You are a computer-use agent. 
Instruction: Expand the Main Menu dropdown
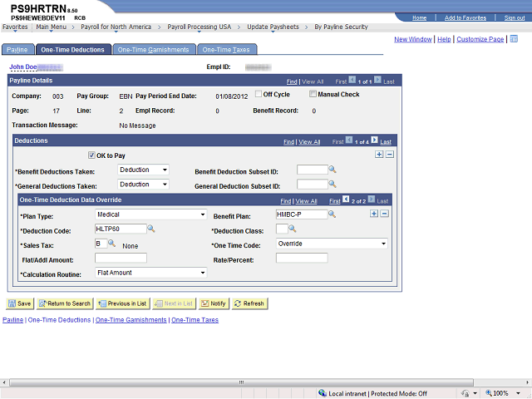pos(52,27)
